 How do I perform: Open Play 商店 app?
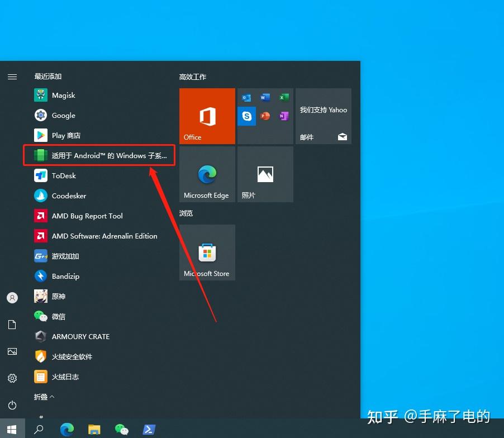99,135
